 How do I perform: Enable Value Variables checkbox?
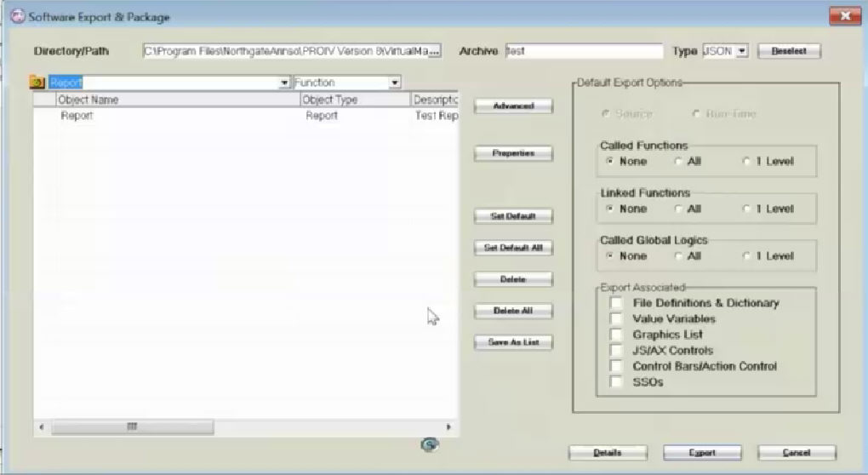pyautogui.click(x=615, y=318)
